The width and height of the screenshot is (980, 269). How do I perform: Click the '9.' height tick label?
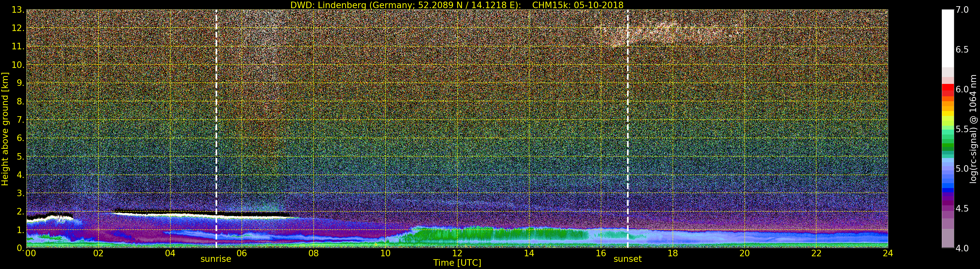click(21, 83)
